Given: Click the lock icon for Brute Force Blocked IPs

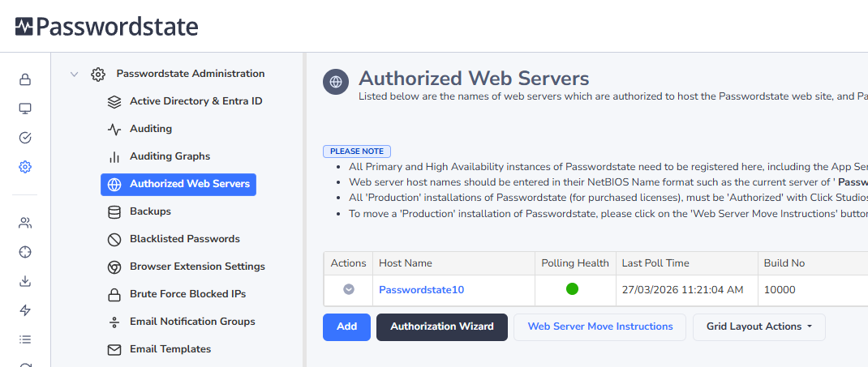Looking at the screenshot, I should pos(114,295).
